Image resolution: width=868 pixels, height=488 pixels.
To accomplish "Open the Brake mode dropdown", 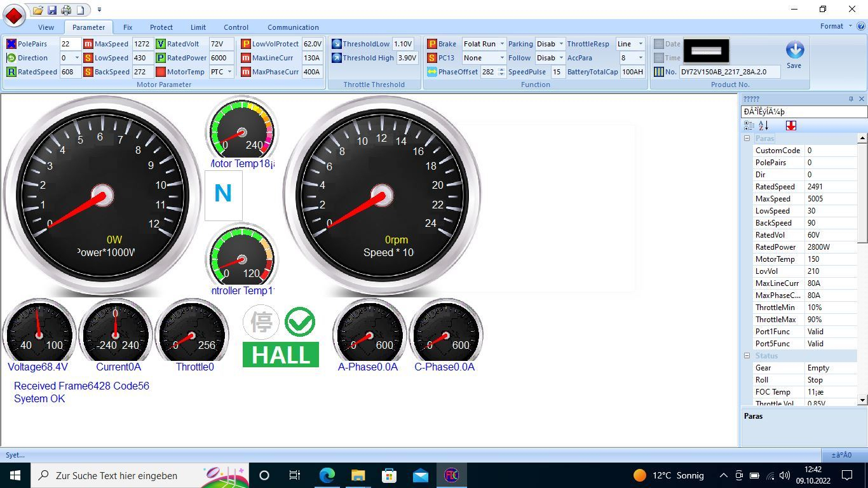I will coord(501,44).
